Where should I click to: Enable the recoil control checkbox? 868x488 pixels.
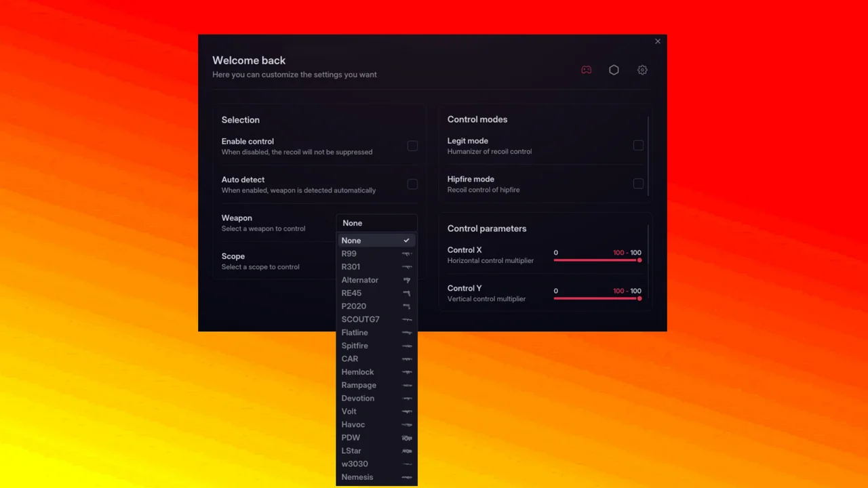[412, 146]
